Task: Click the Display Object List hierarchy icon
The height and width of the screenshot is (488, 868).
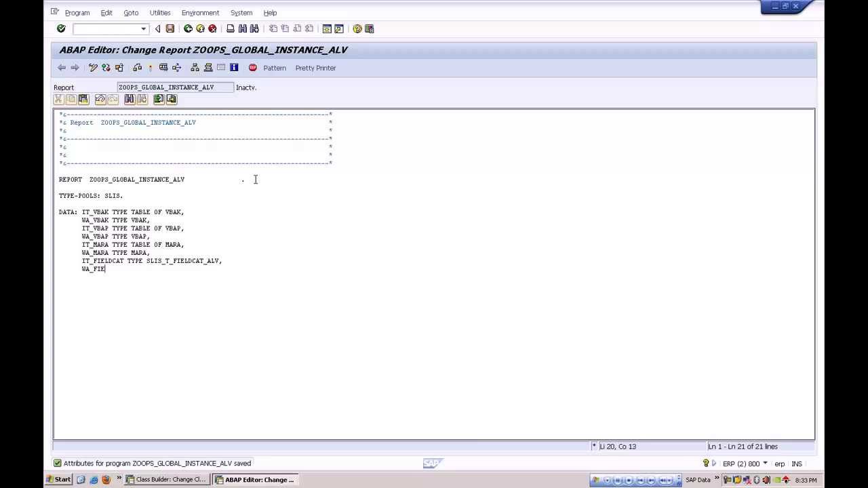Action: (195, 68)
